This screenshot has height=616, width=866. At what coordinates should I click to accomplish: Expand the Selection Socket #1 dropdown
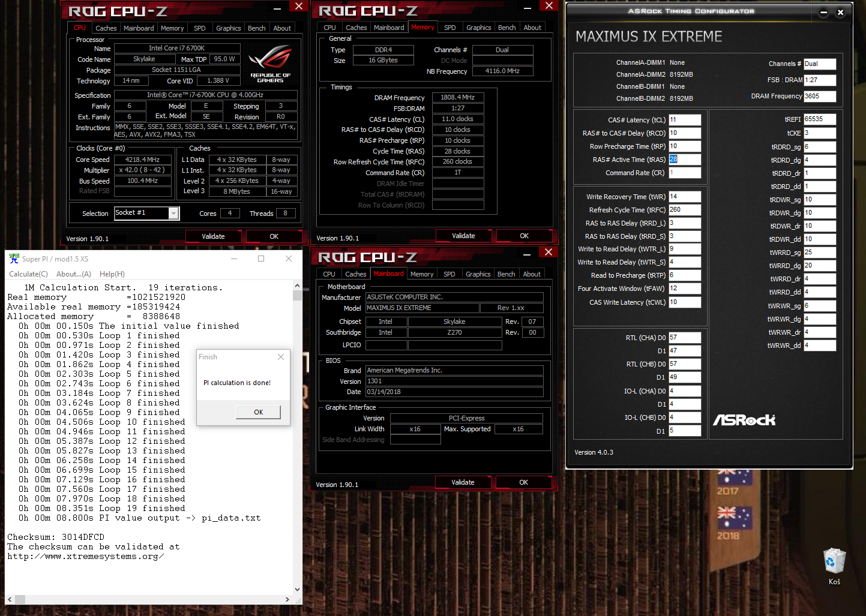pos(173,214)
